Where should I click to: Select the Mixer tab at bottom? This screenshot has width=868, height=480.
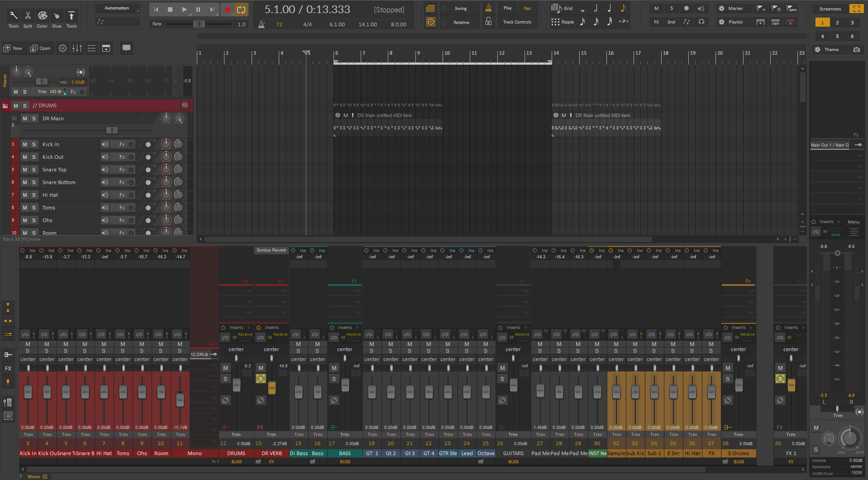pyautogui.click(x=34, y=476)
